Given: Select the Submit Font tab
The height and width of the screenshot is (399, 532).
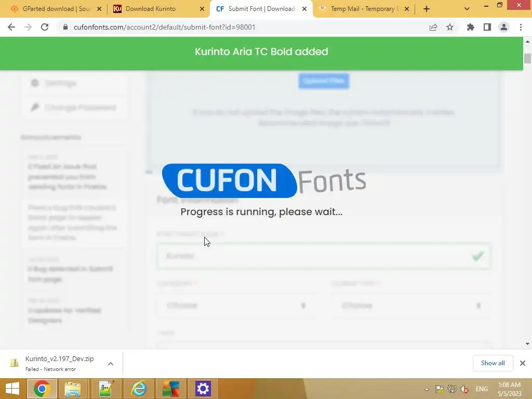Looking at the screenshot, I should (x=261, y=9).
